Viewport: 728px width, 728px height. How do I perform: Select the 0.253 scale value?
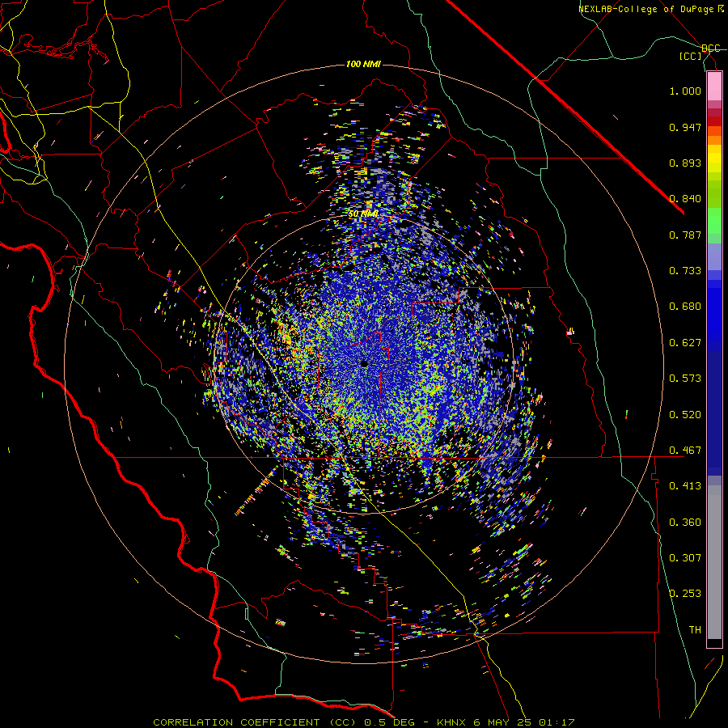coord(685,594)
